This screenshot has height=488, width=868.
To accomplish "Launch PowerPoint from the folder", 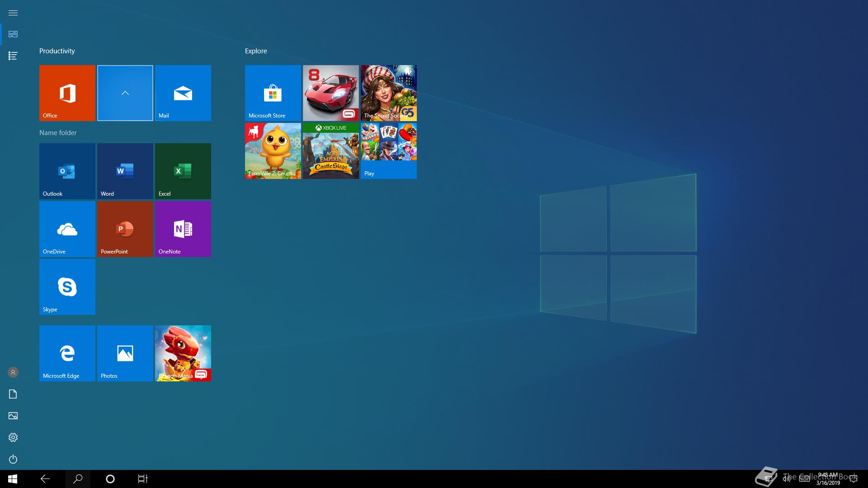I will [x=125, y=229].
